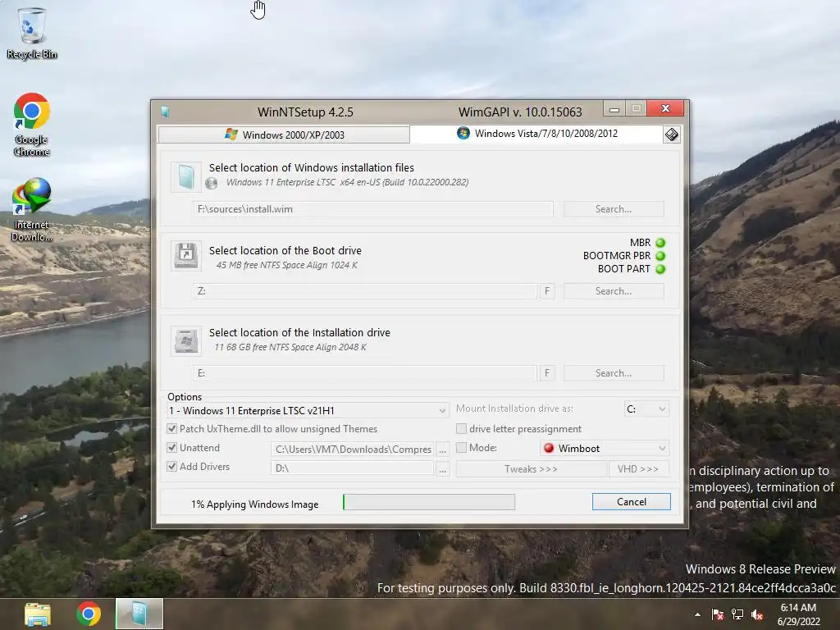Open the Internet Download Manager desktop shortcut
The image size is (840, 630).
point(32,210)
